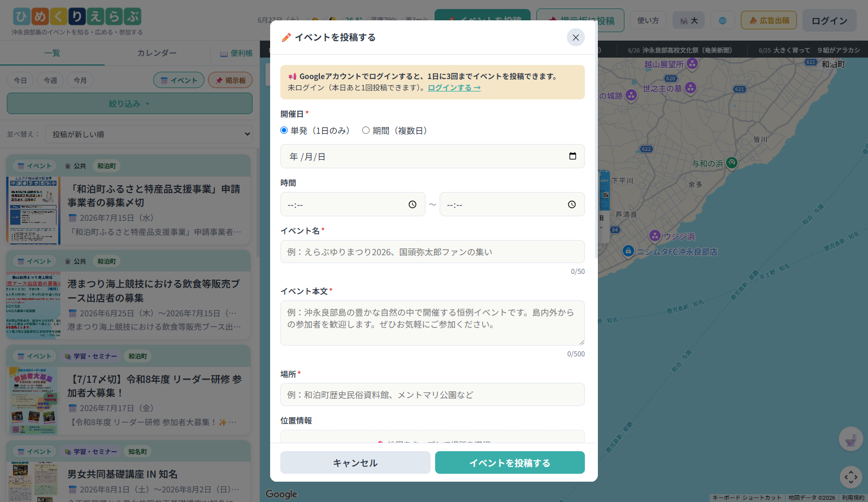The image size is (868, 502).
Task: Select 期間（複数日） radio option
Action: click(366, 130)
